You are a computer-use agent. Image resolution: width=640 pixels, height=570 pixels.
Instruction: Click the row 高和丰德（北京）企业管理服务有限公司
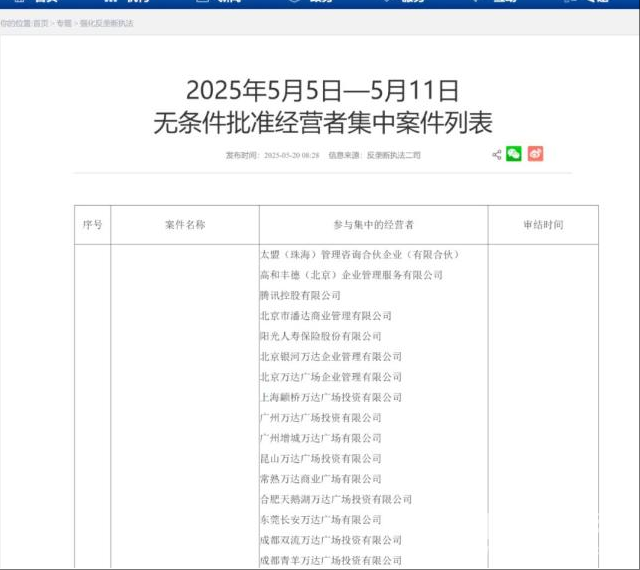pyautogui.click(x=351, y=275)
